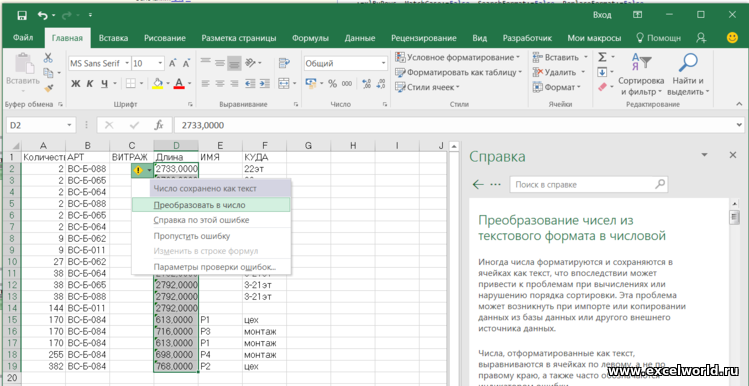This screenshot has width=749, height=386.
Task: Open the Файл tab
Action: coord(23,38)
